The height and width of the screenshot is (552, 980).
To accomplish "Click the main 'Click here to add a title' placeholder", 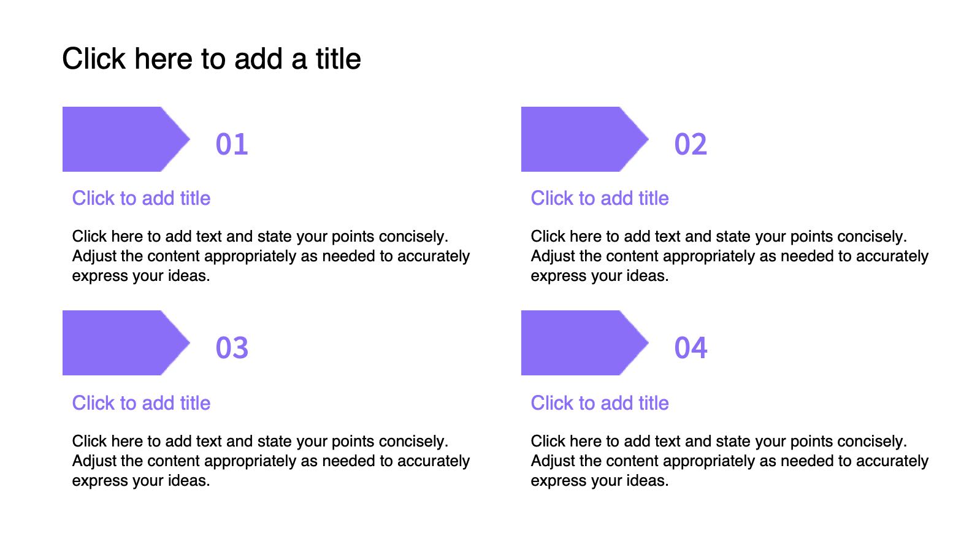I will [212, 59].
